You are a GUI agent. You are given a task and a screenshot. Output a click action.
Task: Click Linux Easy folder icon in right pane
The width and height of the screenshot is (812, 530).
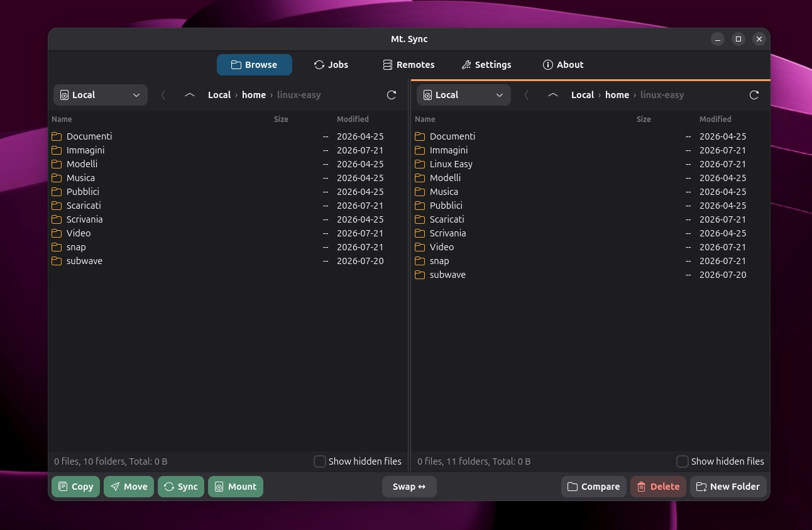(420, 164)
